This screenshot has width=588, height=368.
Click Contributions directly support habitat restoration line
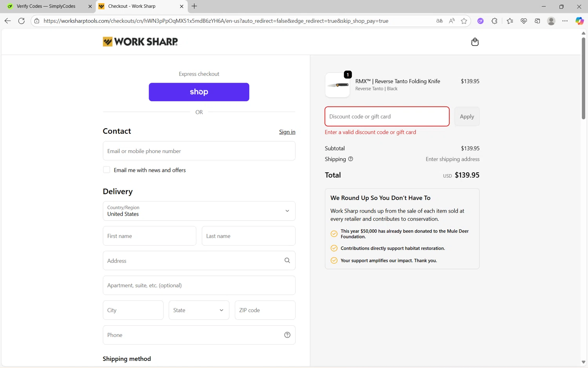click(393, 248)
